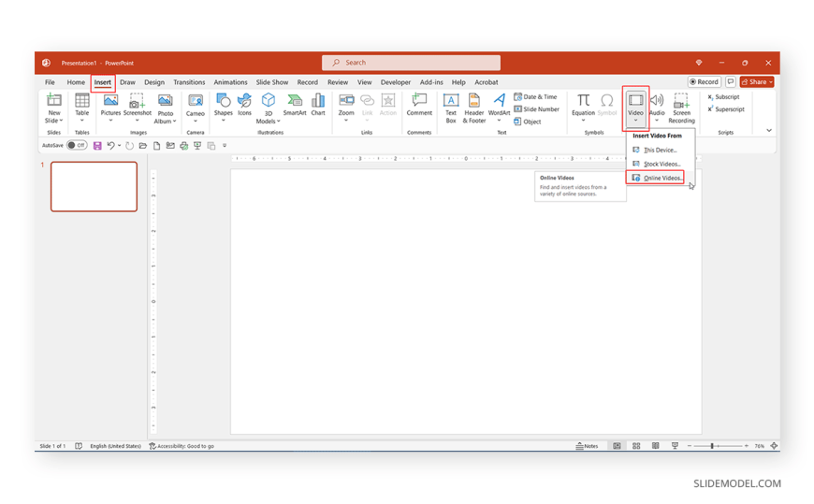Screen dimensions: 814x504
Task: Open Customize Quick Access Toolbar dropdown
Action: coord(225,146)
